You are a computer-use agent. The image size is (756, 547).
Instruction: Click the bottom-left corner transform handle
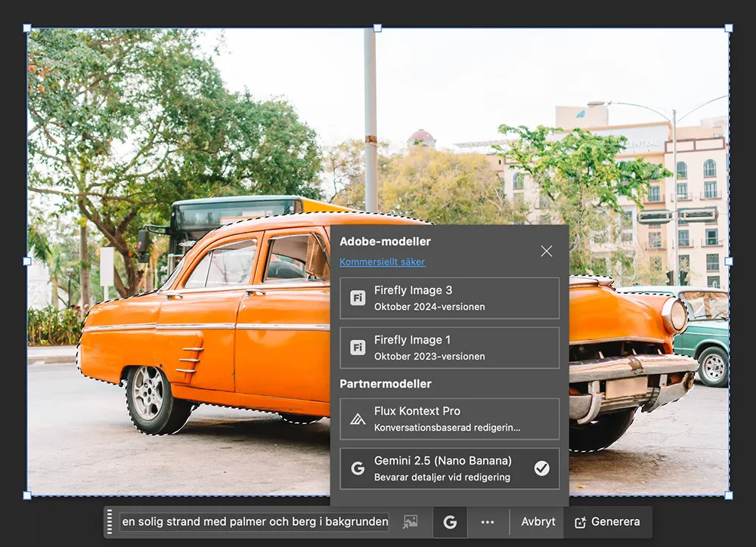[27, 496]
